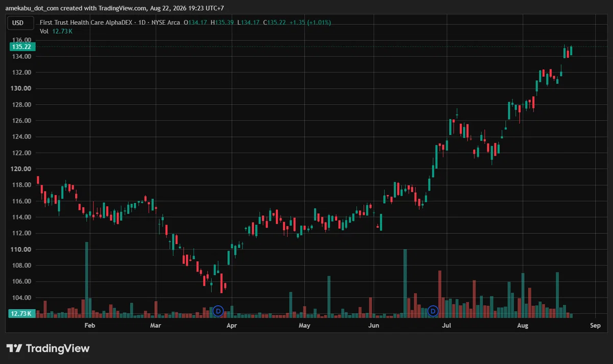Click the 130.00 price axis label

tap(21, 88)
